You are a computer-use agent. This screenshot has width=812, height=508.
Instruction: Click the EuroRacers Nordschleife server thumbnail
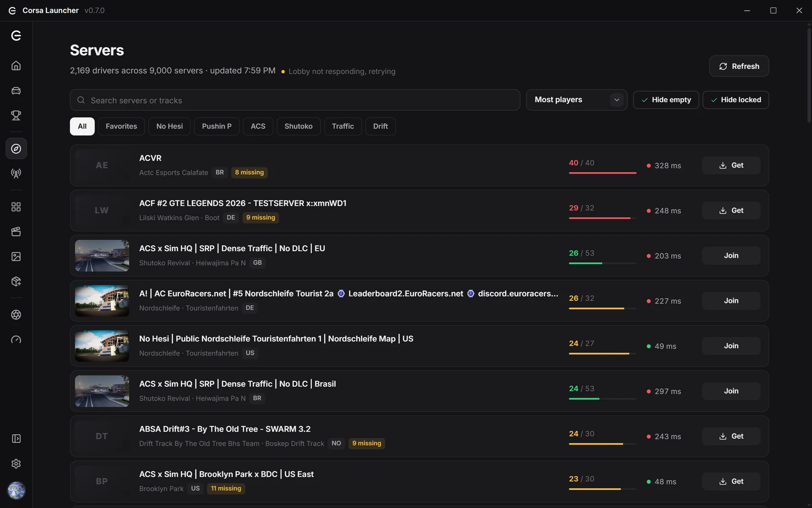tap(102, 301)
